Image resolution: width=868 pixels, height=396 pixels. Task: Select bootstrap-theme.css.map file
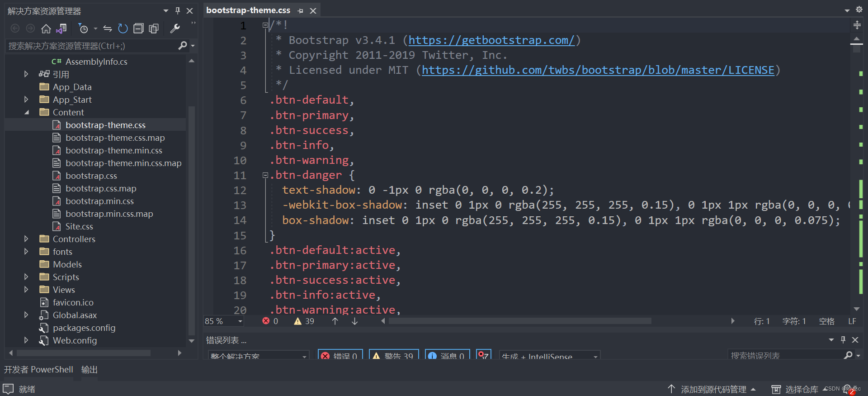(x=115, y=138)
